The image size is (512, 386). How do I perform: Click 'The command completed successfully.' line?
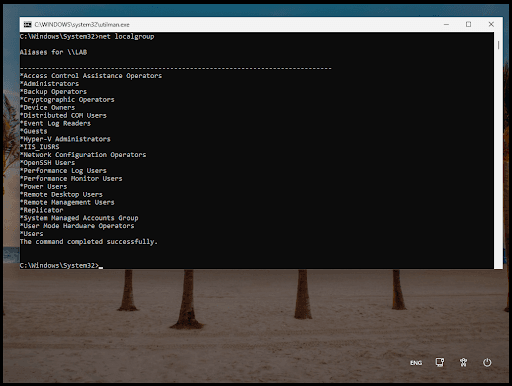click(89, 242)
